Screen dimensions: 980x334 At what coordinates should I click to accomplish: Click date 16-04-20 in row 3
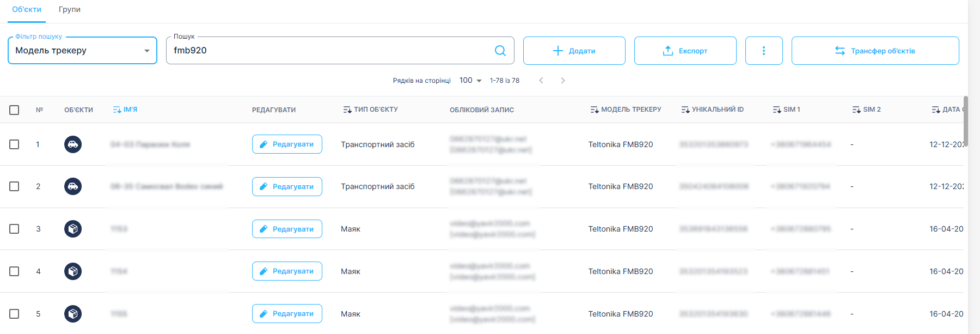coord(946,229)
